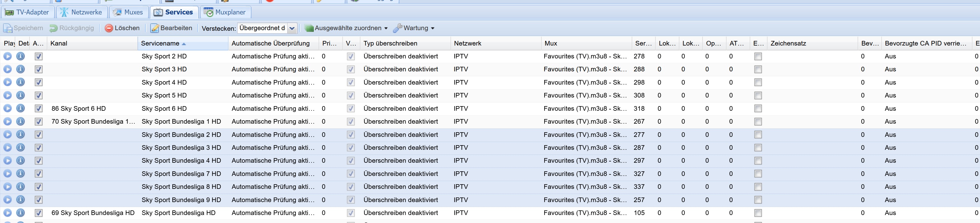Play the Sky Sport 6 HD service
Image resolution: width=980 pixels, height=223 pixels.
pyautogui.click(x=8, y=108)
